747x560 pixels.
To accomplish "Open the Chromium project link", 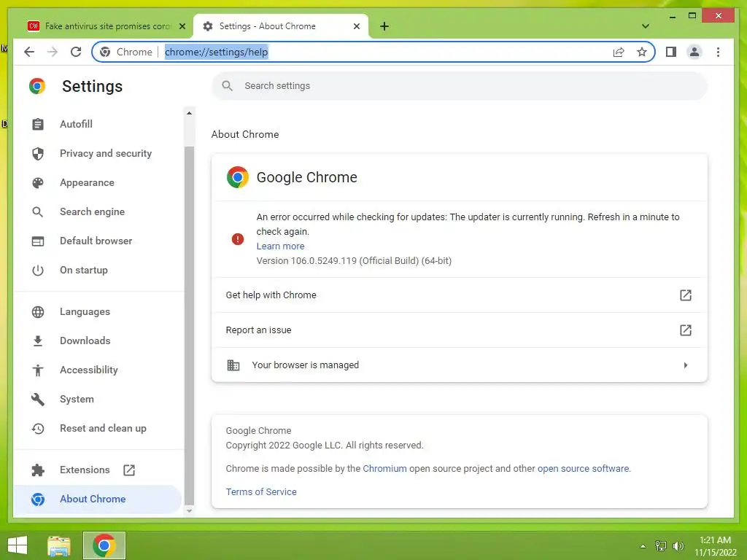I will [384, 469].
